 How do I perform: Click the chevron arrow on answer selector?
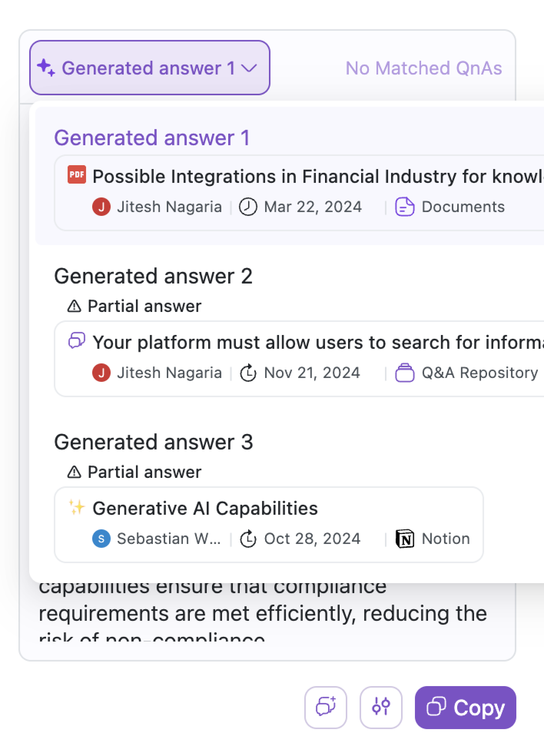click(x=249, y=68)
